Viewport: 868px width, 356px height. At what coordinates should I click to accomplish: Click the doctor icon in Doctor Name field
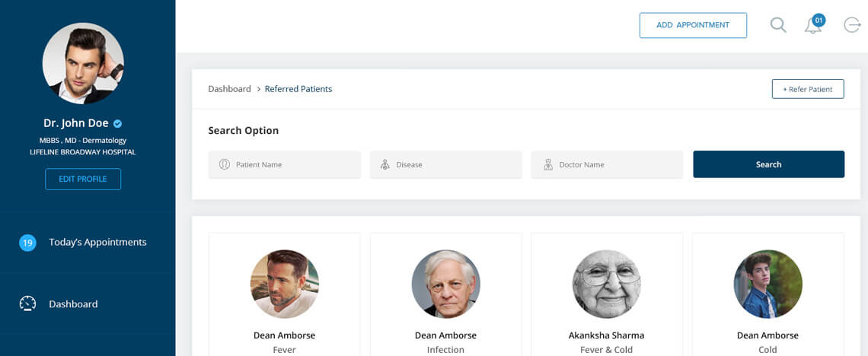tap(547, 164)
